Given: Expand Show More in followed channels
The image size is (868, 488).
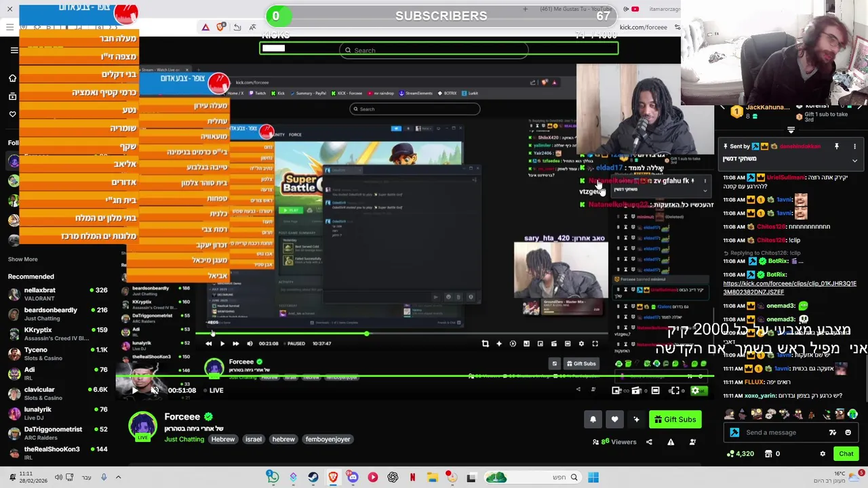Looking at the screenshot, I should [22, 260].
